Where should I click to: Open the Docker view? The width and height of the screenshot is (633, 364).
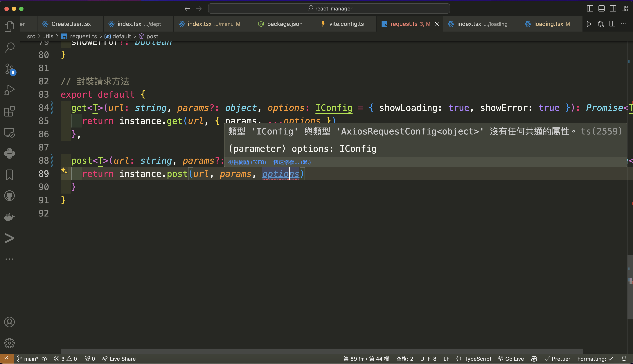click(10, 217)
